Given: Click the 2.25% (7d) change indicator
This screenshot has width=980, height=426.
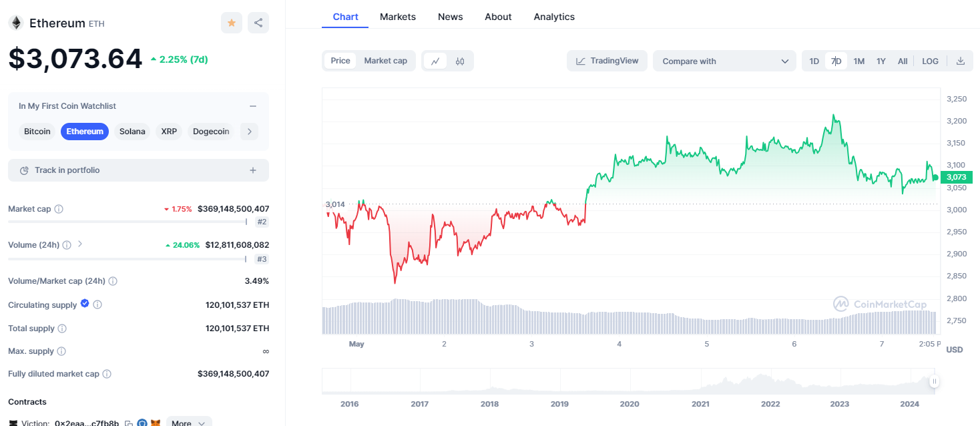Looking at the screenshot, I should point(179,59).
